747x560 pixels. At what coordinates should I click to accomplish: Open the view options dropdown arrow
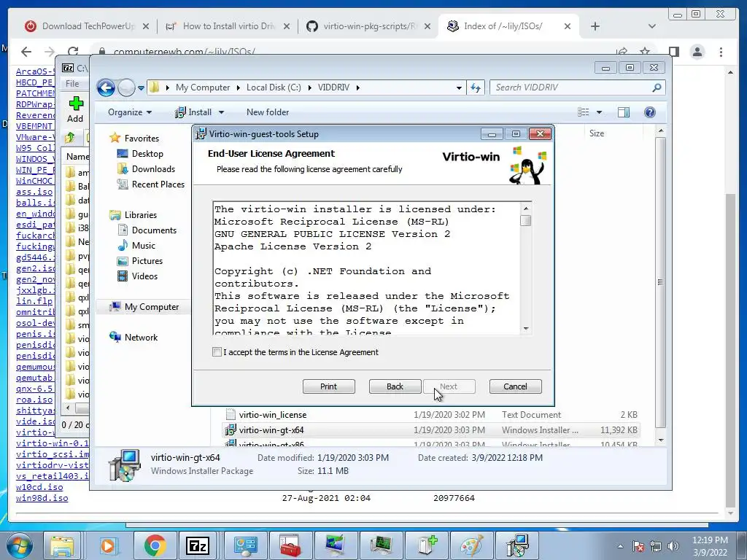click(600, 112)
